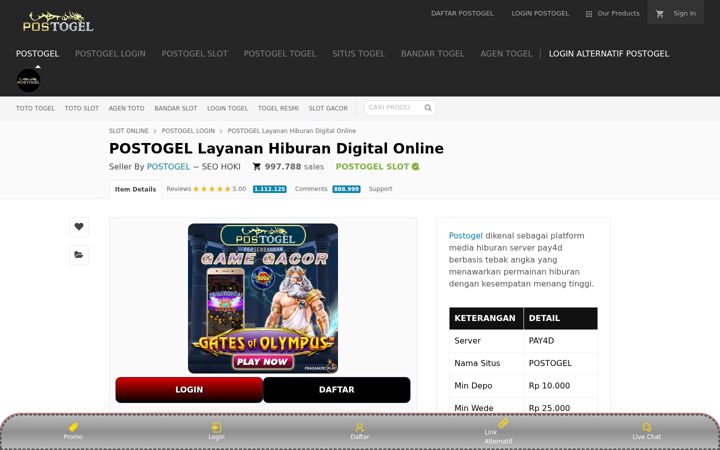Select POSTOGEL SLOT nav item
Screen dimensions: 720x450
point(195,53)
